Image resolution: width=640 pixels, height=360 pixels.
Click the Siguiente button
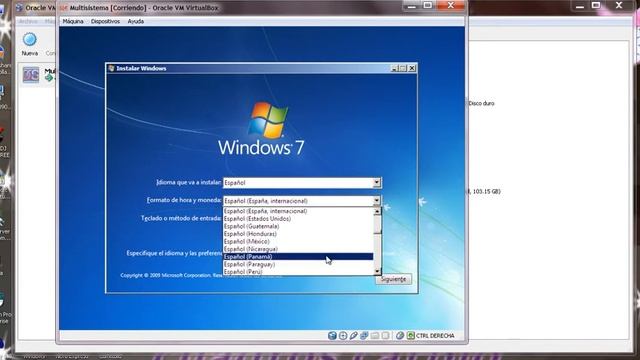(393, 279)
